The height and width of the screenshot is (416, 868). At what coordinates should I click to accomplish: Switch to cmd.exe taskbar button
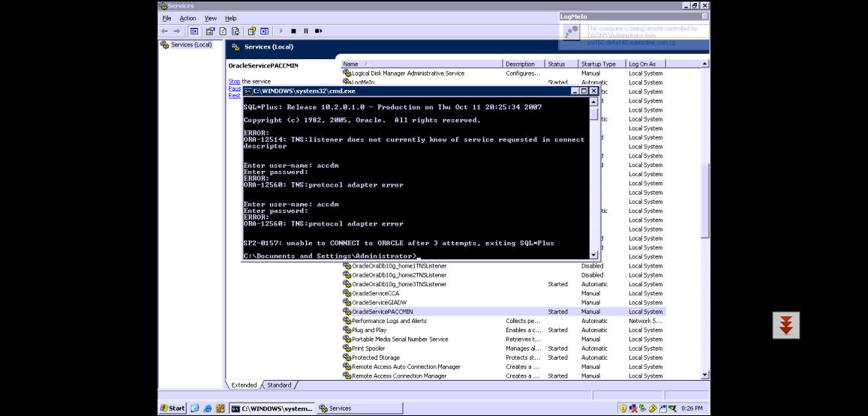click(272, 409)
